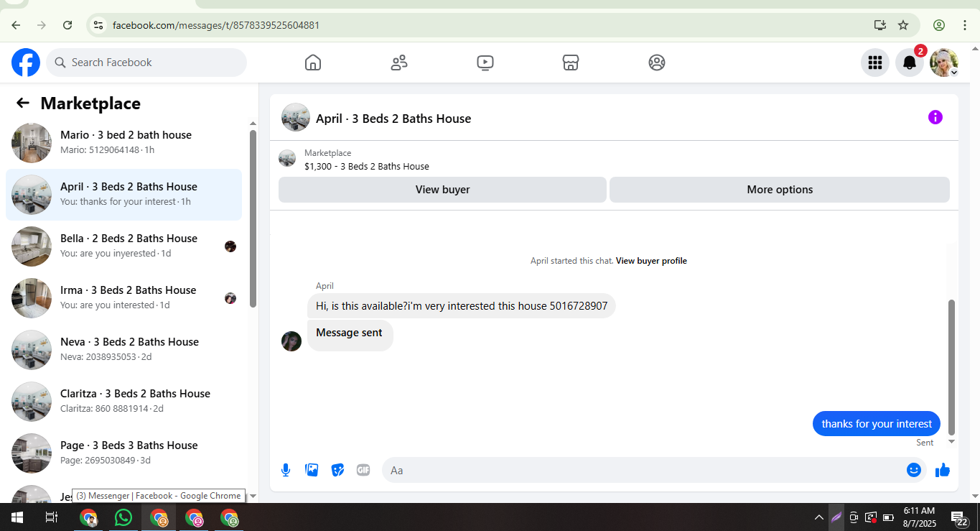Open Bella's 2 Beds 2 Baths House chat
The height and width of the screenshot is (531, 980).
123,246
